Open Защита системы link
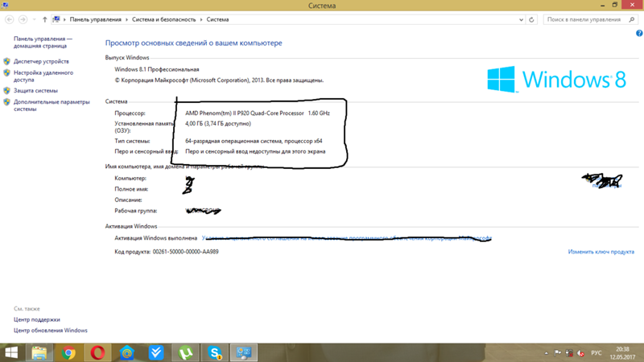This screenshot has height=362, width=644. pos(35,90)
